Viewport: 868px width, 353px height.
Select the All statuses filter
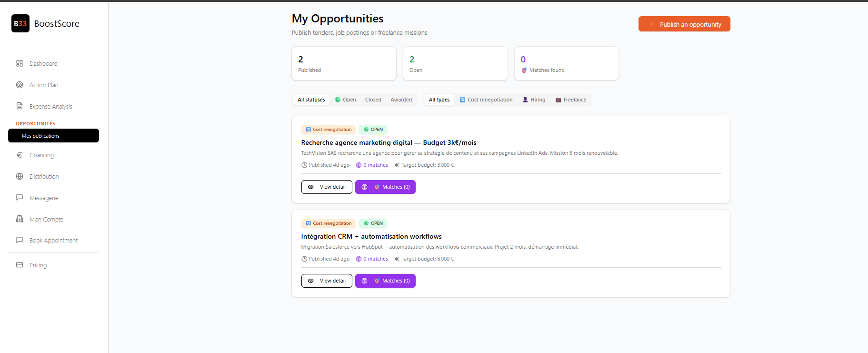click(x=311, y=100)
